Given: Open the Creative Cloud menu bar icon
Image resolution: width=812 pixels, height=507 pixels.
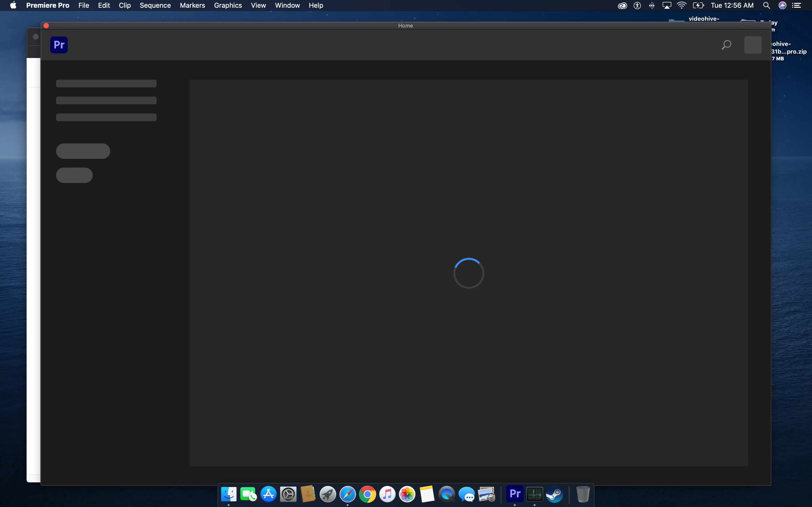Looking at the screenshot, I should point(622,5).
